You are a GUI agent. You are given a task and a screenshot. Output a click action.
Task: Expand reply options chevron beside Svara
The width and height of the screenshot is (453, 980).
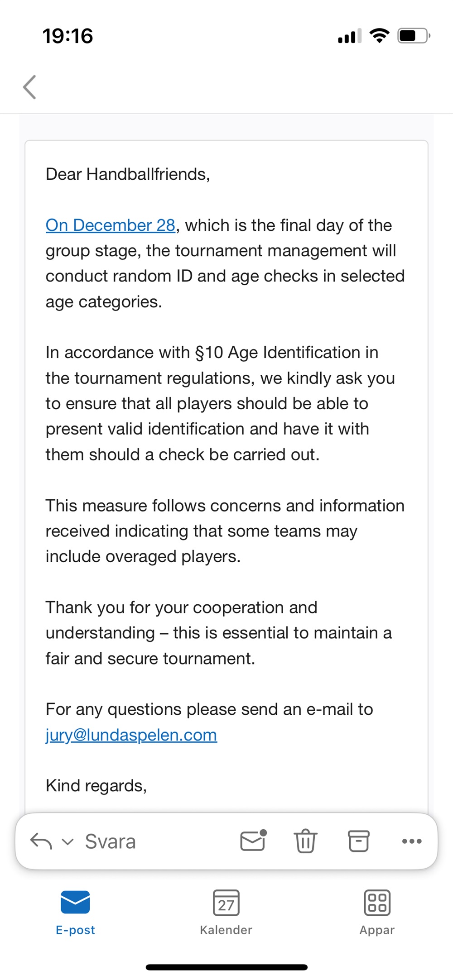point(67,842)
